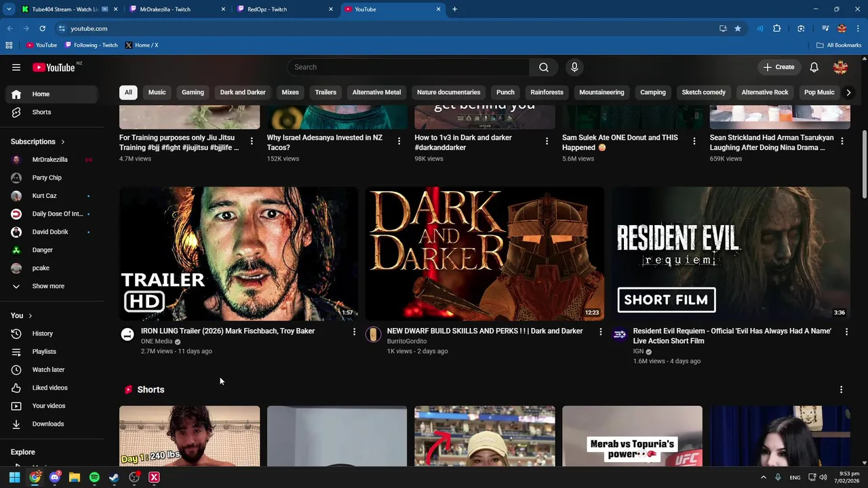Open the account avatar menu
This screenshot has width=868, height=488.
pos(840,67)
